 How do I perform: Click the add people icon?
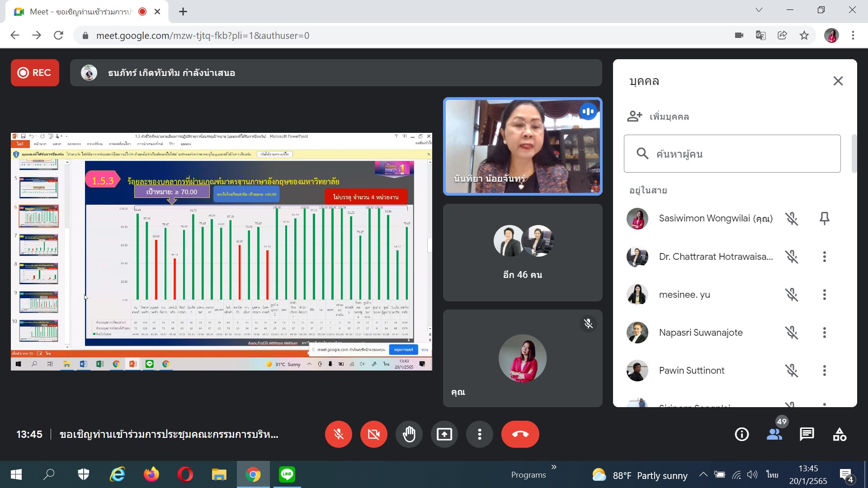(635, 117)
